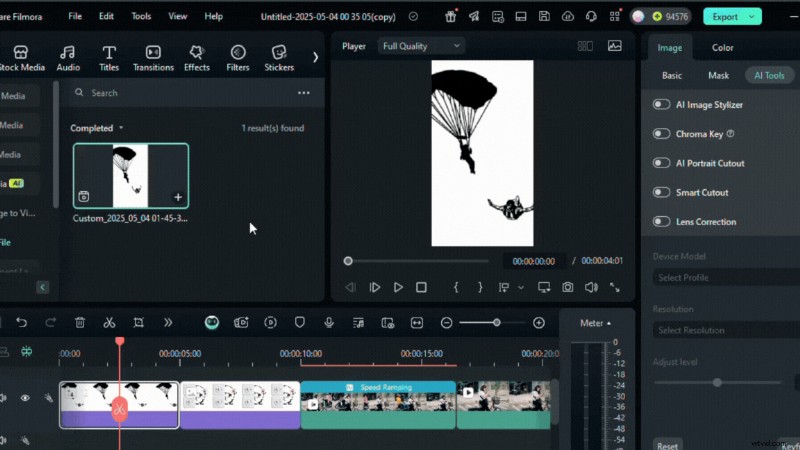This screenshot has height=450, width=800.
Task: Step to next frame in player
Action: click(x=374, y=288)
